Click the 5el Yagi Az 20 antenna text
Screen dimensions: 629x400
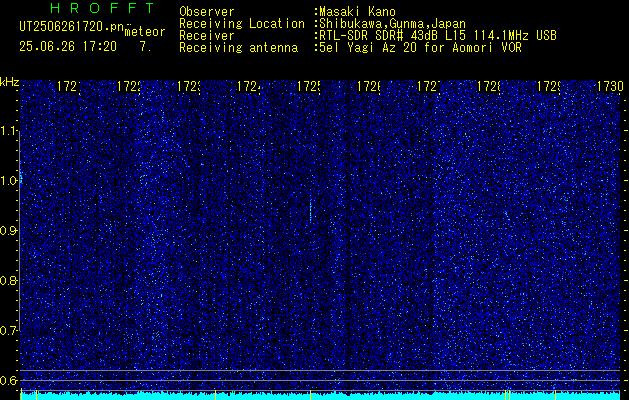pyautogui.click(x=418, y=48)
